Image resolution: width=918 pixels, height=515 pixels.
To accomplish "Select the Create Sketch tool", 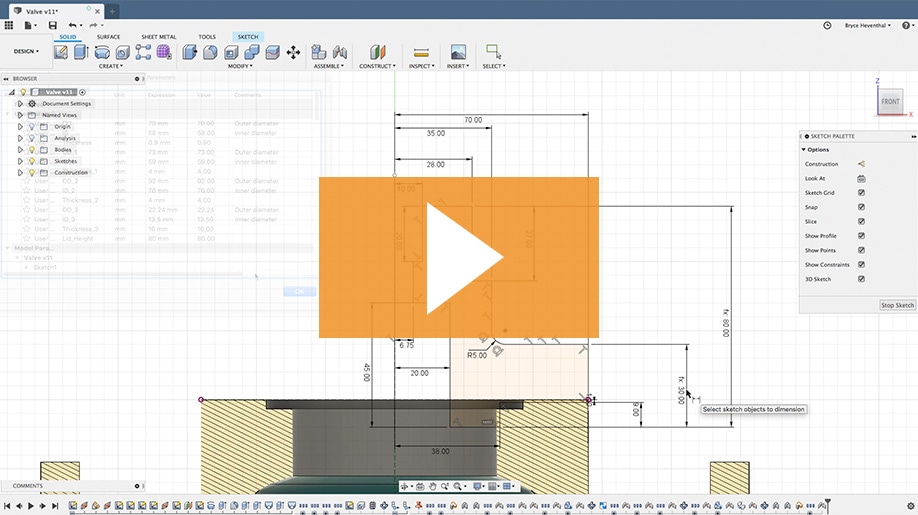I will [60, 52].
